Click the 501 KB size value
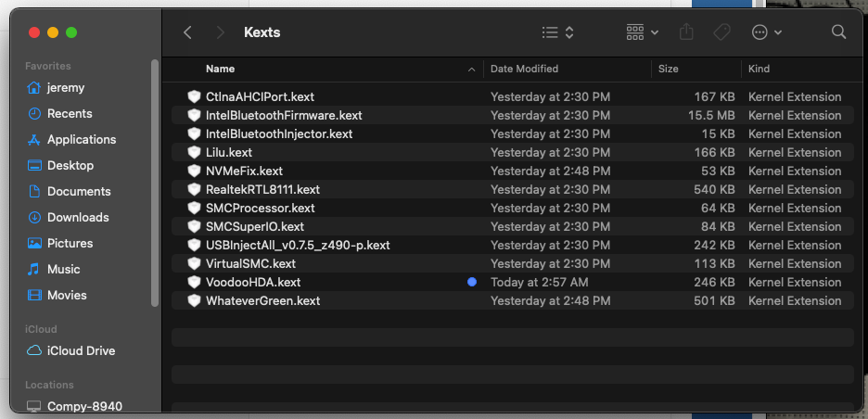 tap(714, 300)
